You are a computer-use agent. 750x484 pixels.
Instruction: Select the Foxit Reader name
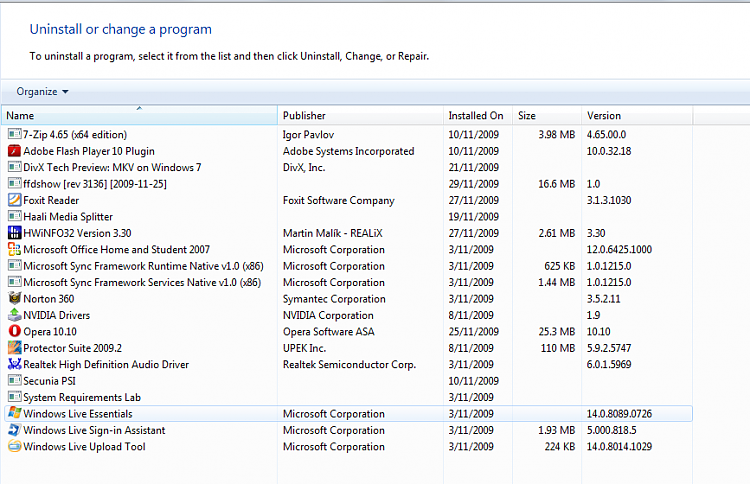(x=51, y=200)
